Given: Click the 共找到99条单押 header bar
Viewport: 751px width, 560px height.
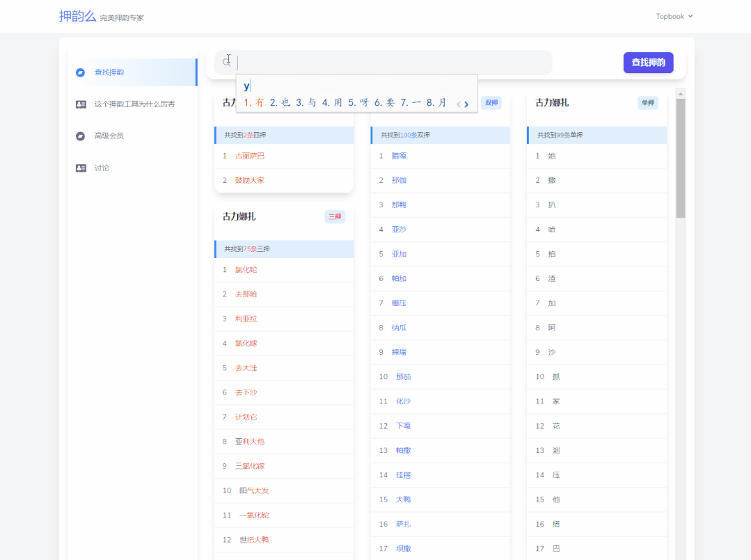Looking at the screenshot, I should coord(596,136).
